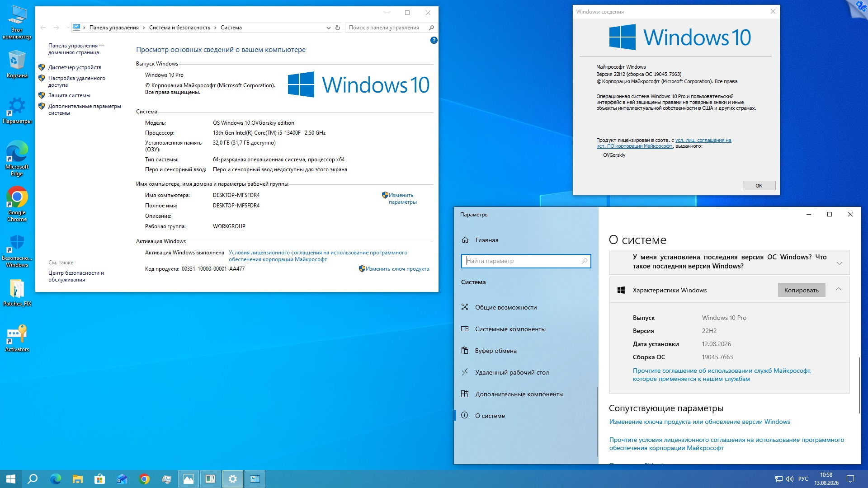Open Outlook in the taskbar

coord(122,479)
